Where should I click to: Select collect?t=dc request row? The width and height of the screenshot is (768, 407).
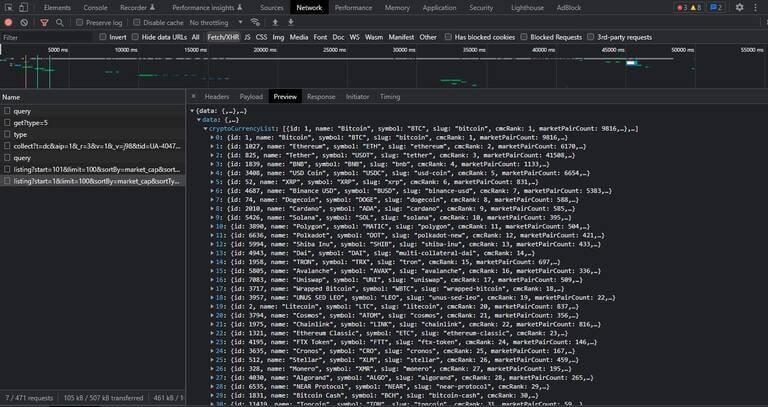pyautogui.click(x=93, y=146)
